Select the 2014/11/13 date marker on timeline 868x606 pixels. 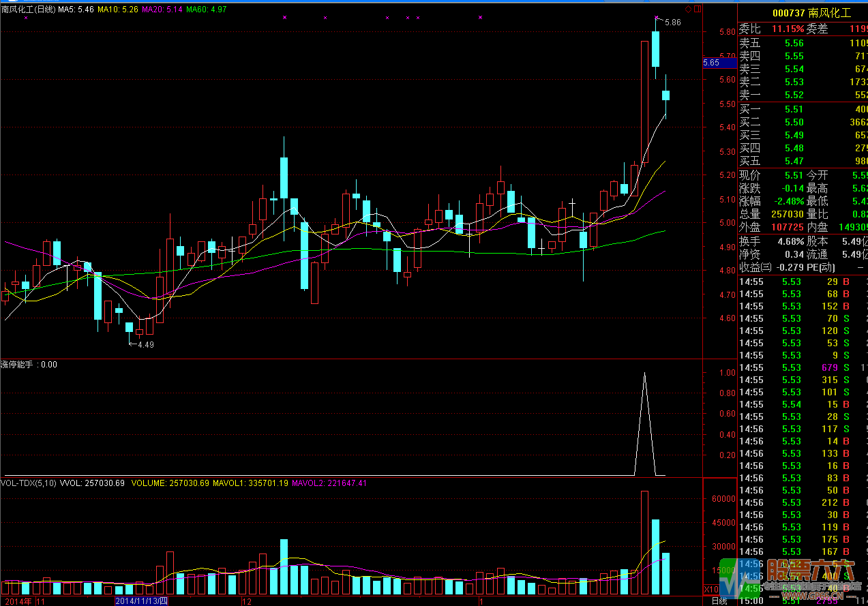141,601
